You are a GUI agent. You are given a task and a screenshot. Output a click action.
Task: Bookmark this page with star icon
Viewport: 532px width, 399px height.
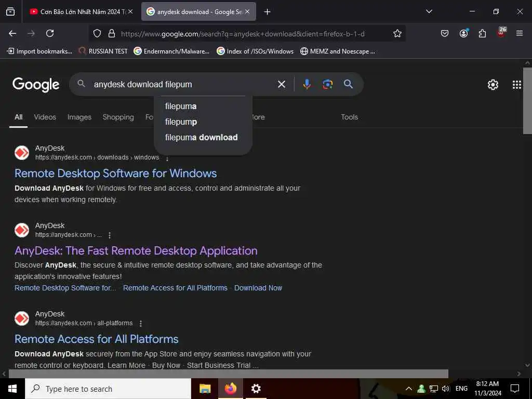tap(397, 33)
